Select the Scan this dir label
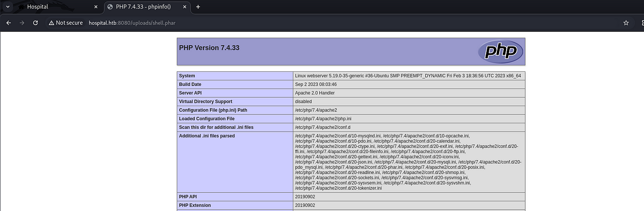Image resolution: width=644 pixels, height=211 pixels. pyautogui.click(x=235, y=127)
